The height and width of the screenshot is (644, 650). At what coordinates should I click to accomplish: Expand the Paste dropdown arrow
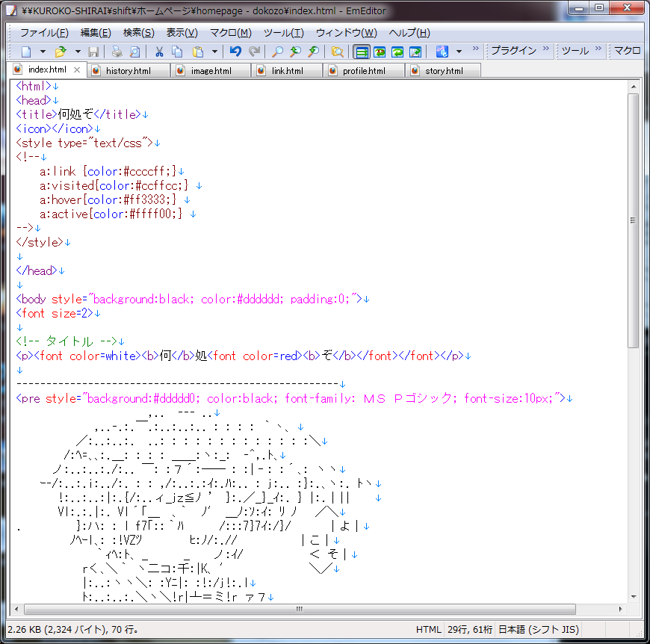pyautogui.click(x=214, y=52)
